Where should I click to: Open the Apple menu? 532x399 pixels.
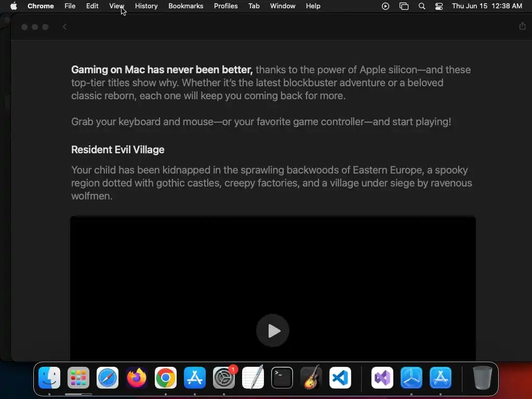tap(14, 6)
